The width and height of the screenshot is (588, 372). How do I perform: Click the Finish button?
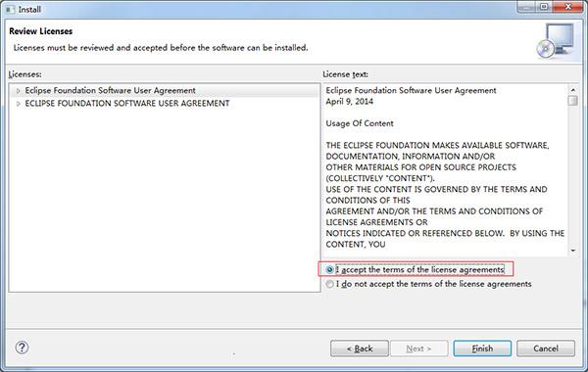click(x=482, y=349)
